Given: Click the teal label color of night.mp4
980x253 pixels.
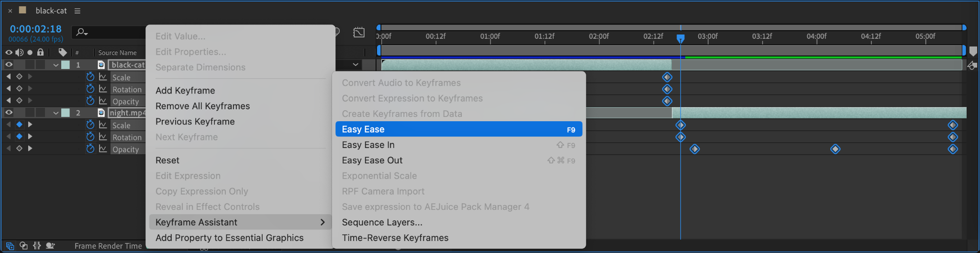Looking at the screenshot, I should point(66,113).
